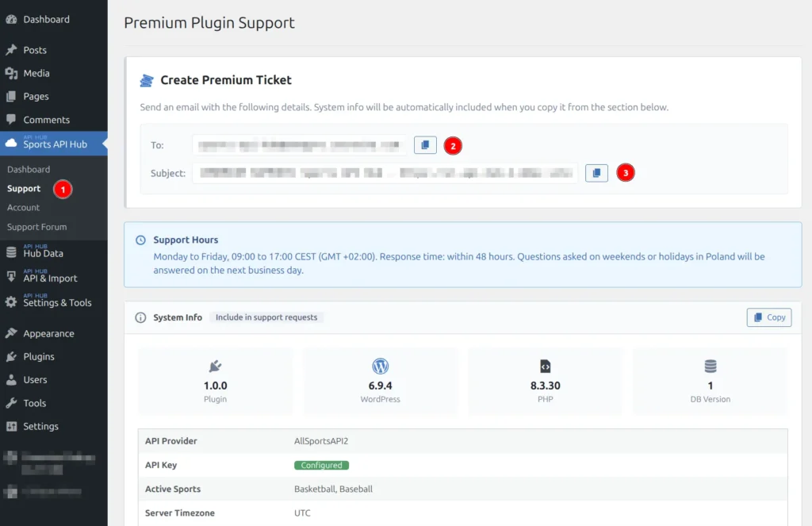812x526 pixels.
Task: Click the Posts pushpin icon
Action: (x=11, y=50)
